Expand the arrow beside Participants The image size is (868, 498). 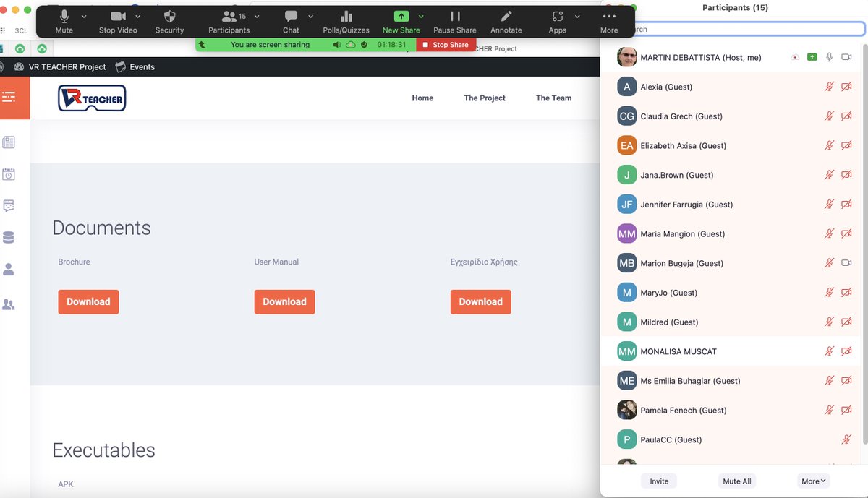point(257,16)
